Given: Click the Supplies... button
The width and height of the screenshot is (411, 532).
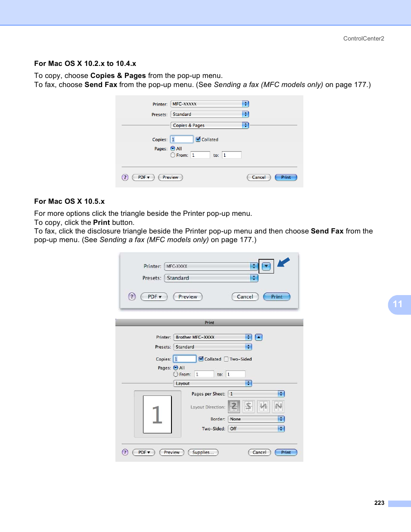Looking at the screenshot, I should [203, 452].
